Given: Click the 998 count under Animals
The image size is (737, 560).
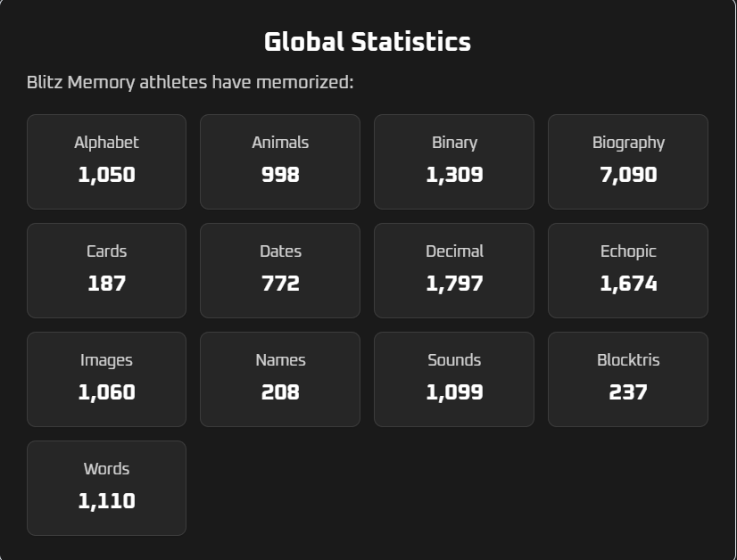Looking at the screenshot, I should 280,175.
